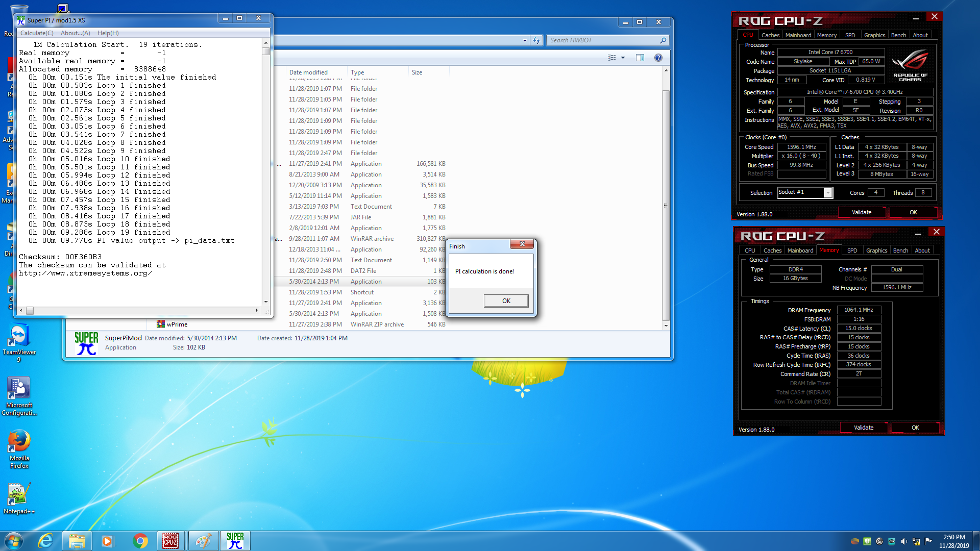This screenshot has height=551, width=980.
Task: Switch to Caches tab in CPU-Z processor window
Action: point(770,35)
